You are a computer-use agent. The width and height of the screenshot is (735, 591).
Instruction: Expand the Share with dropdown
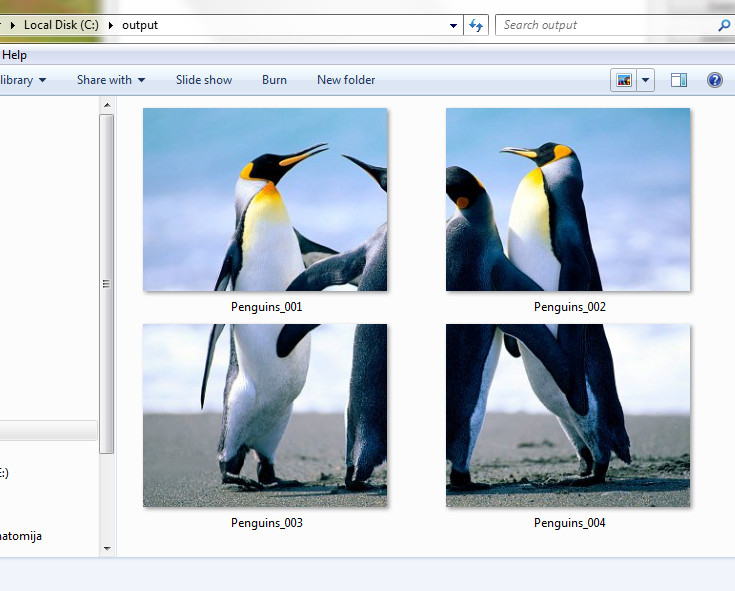pyautogui.click(x=111, y=80)
